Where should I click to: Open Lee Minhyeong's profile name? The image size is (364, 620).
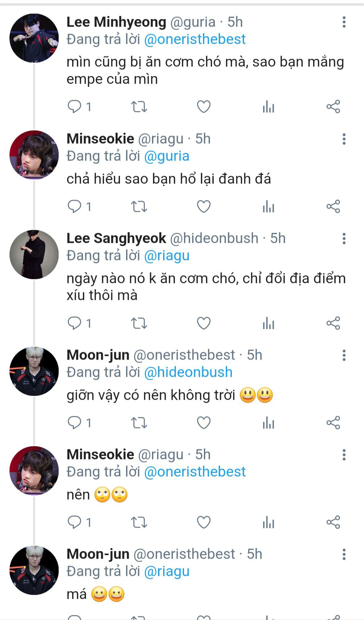[116, 22]
